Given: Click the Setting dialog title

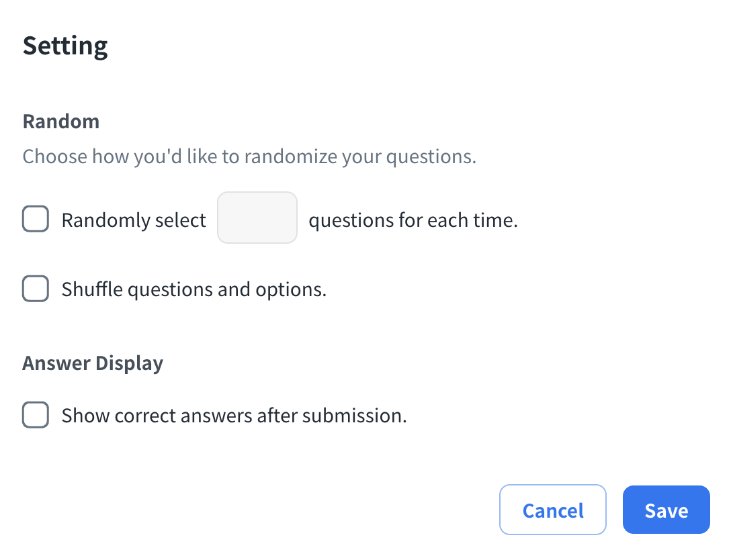Looking at the screenshot, I should tap(65, 46).
